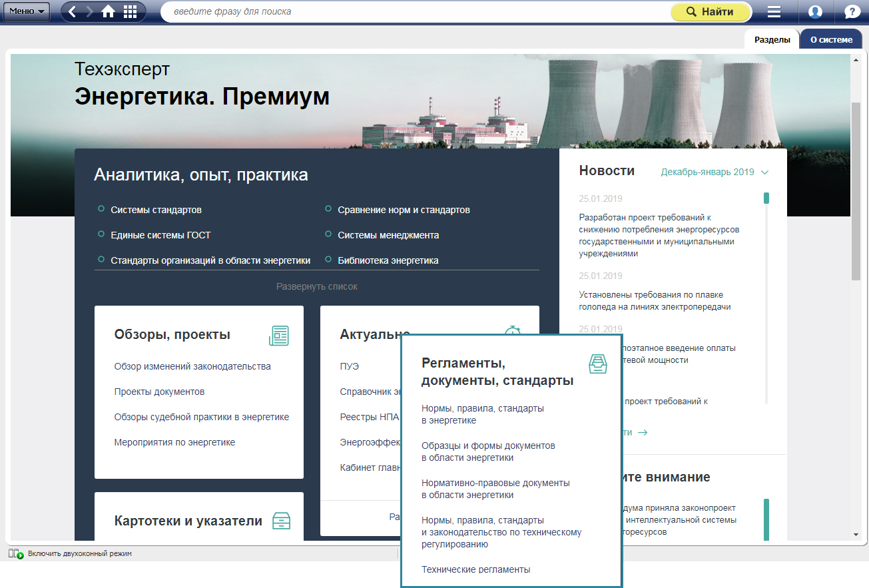Click the 25.01.2019 date of first news item
This screenshot has width=869, height=588.
(601, 198)
